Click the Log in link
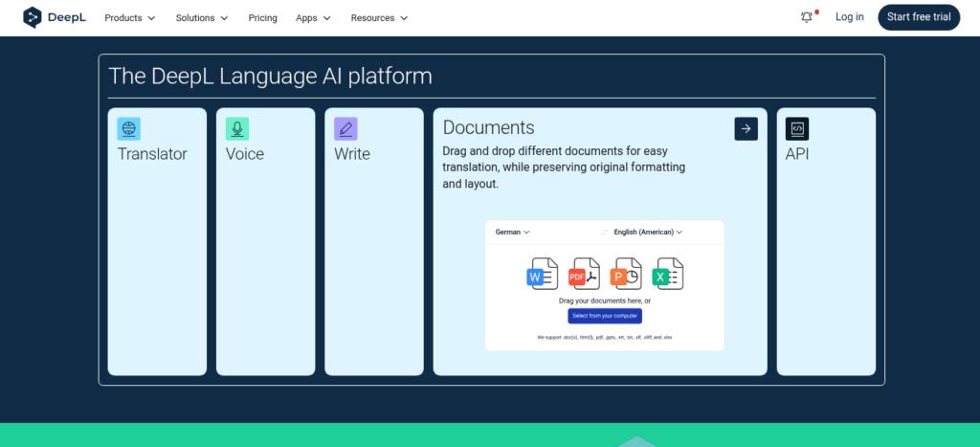 click(x=850, y=17)
